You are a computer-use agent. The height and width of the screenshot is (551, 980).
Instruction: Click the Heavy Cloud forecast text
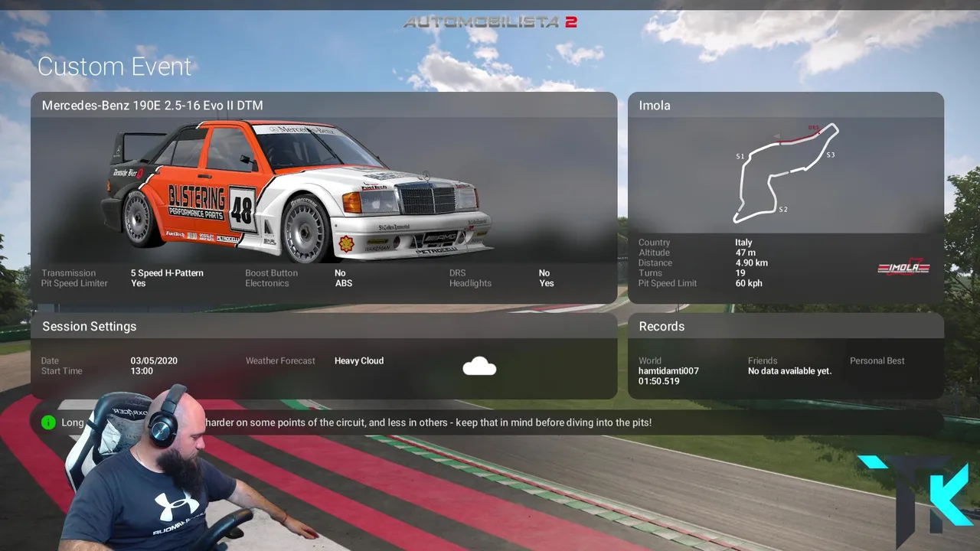click(x=359, y=360)
